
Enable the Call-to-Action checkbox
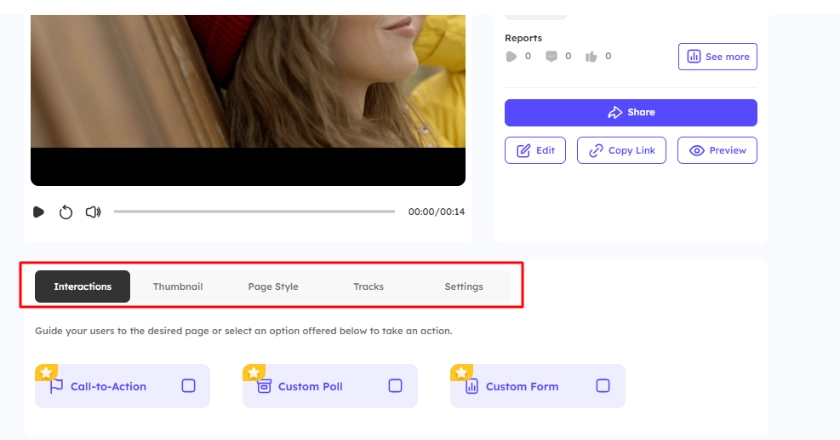(188, 386)
